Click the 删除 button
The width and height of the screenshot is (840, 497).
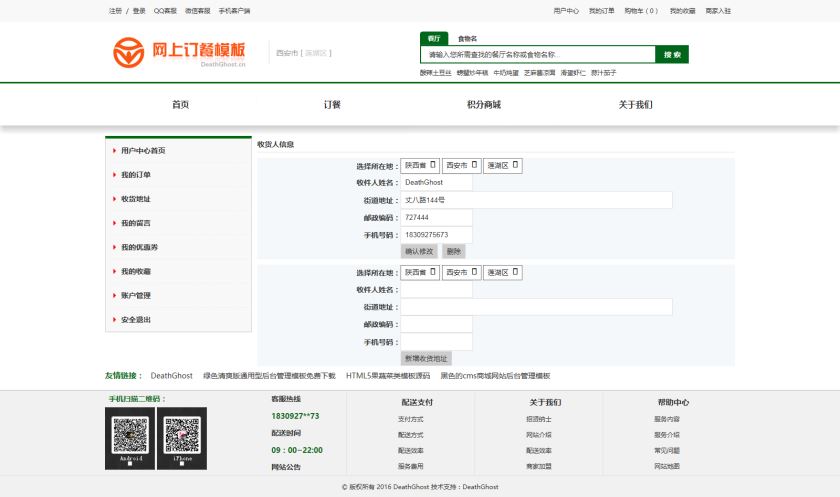[x=454, y=251]
